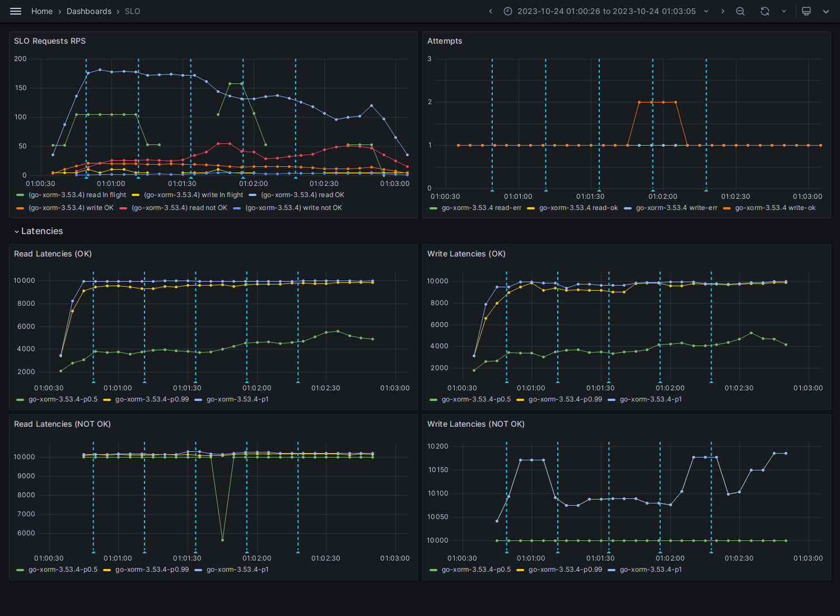Open Attempts panel title
The height and width of the screenshot is (616, 840).
[x=445, y=41]
